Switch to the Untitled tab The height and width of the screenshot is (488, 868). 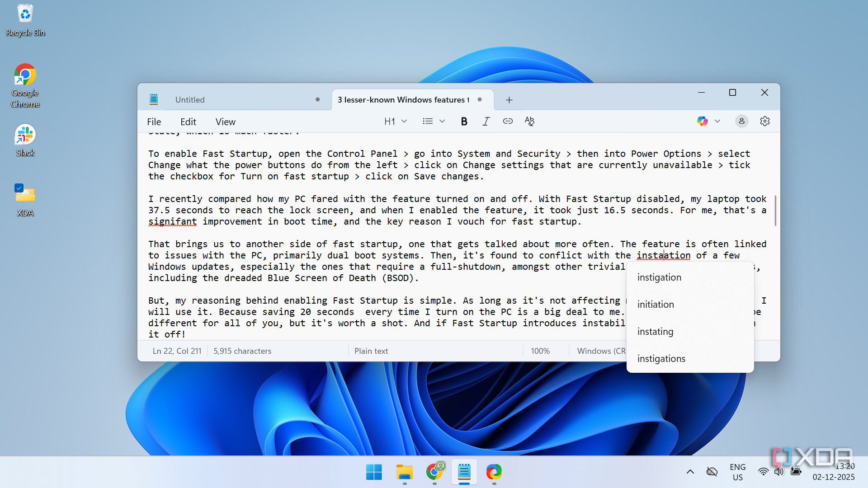[190, 100]
